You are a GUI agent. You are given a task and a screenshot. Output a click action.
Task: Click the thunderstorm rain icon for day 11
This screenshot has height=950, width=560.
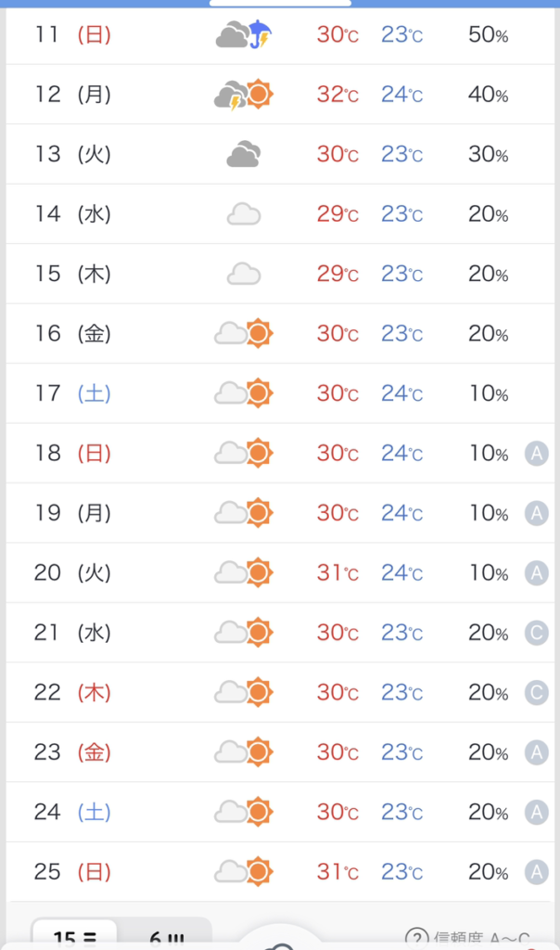coord(244,35)
